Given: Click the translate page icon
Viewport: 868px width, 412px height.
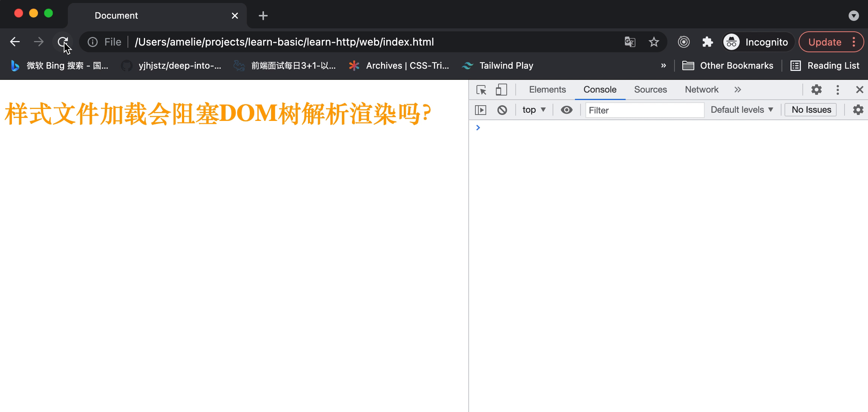Looking at the screenshot, I should coord(630,42).
